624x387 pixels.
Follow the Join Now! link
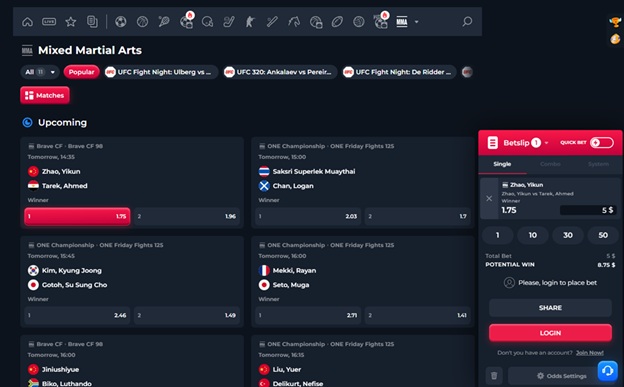pos(589,353)
